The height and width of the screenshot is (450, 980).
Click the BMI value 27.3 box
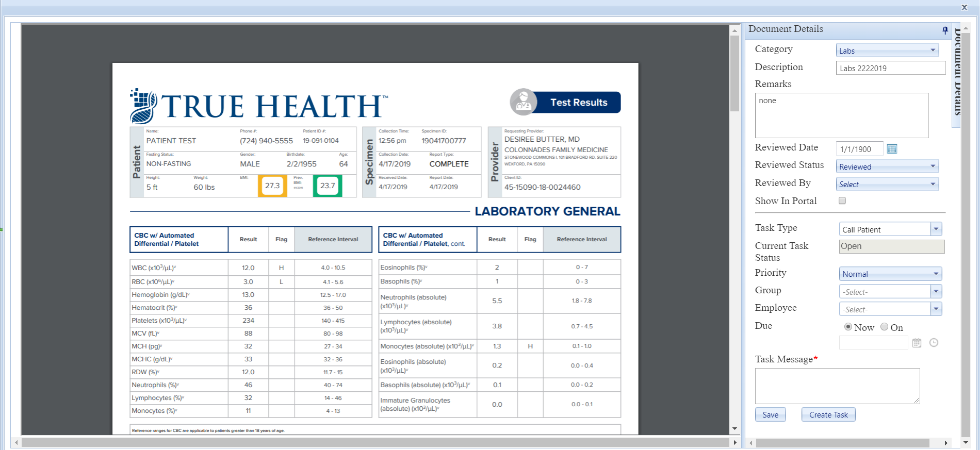pos(272,186)
